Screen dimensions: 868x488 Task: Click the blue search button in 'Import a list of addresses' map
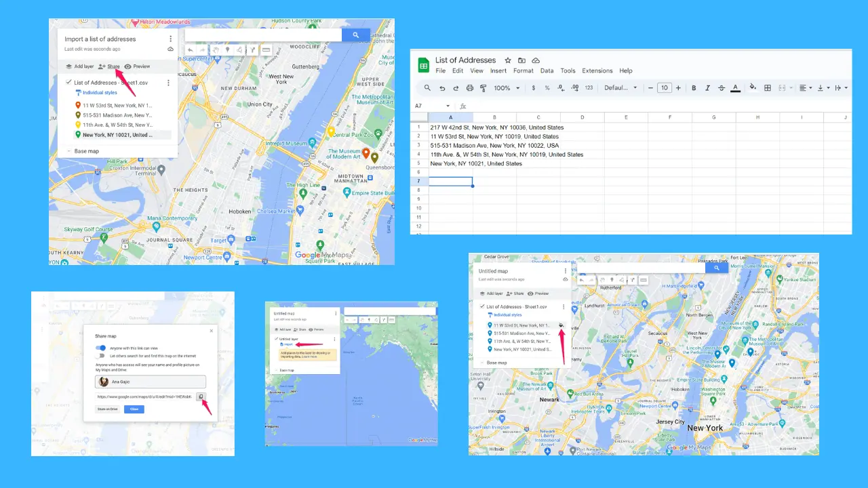click(356, 35)
